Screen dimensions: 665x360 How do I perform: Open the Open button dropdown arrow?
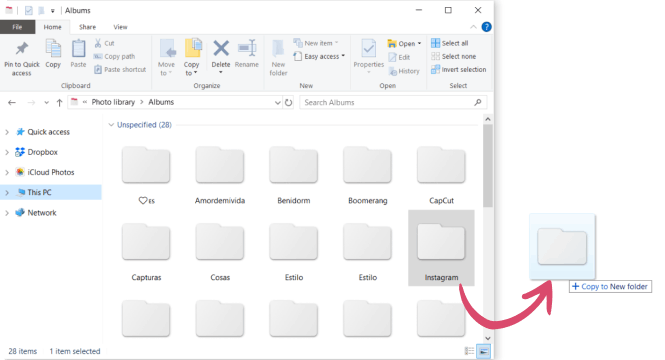point(419,44)
